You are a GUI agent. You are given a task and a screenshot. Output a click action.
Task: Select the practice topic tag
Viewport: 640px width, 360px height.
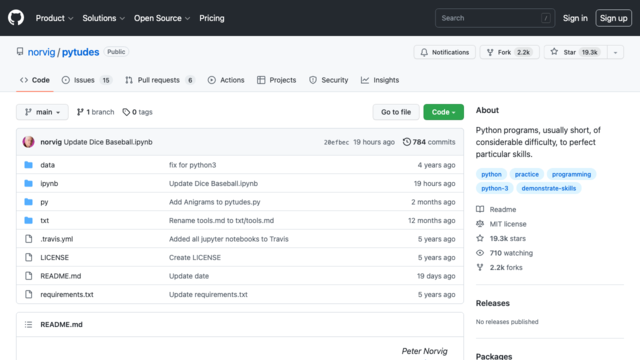point(527,174)
